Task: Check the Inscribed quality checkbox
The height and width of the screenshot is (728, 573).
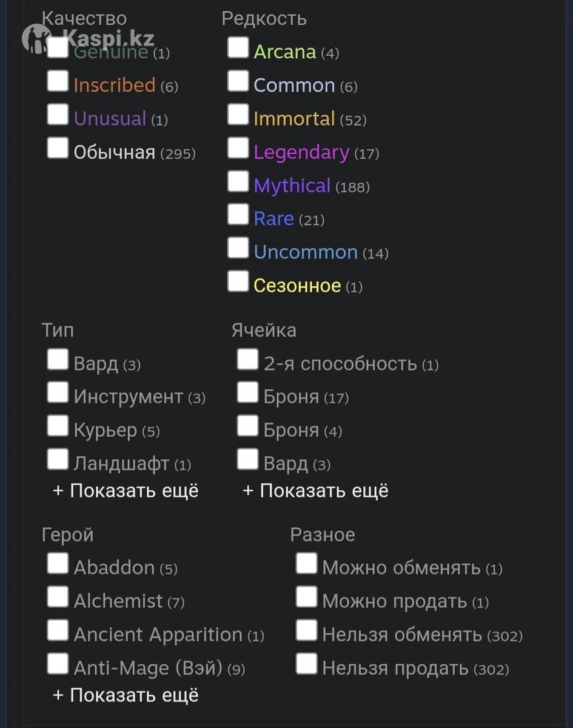Action: 58,81
